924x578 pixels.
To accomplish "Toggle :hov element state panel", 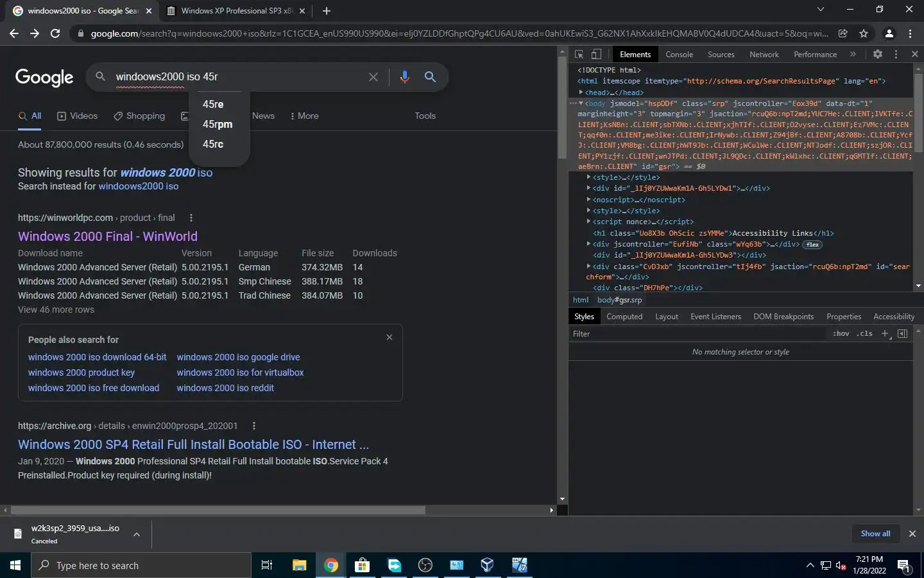I will 841,333.
